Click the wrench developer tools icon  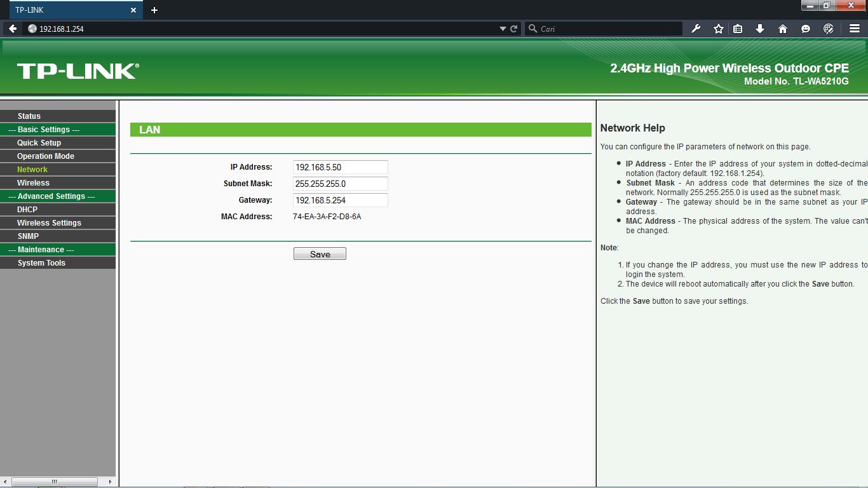click(x=696, y=29)
